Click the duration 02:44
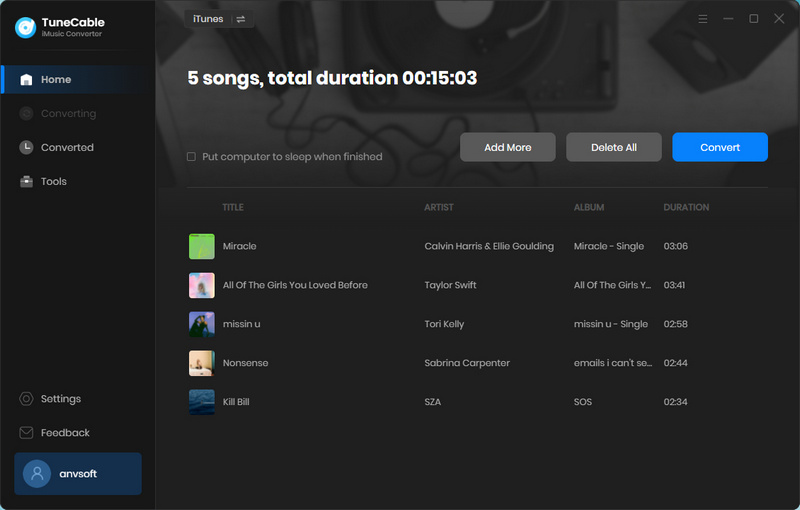The image size is (800, 510). (x=676, y=363)
